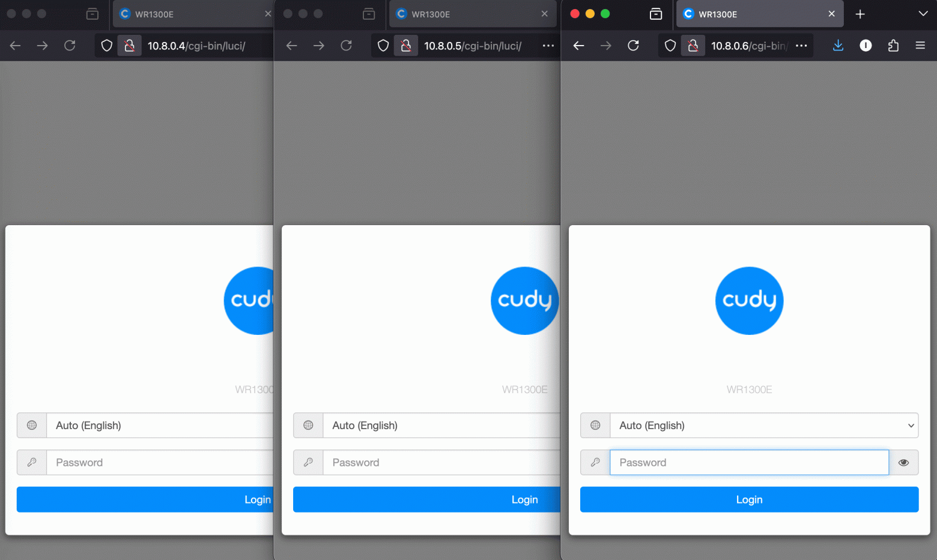Focus Password field in 10.8.0.6 login form

coord(749,463)
